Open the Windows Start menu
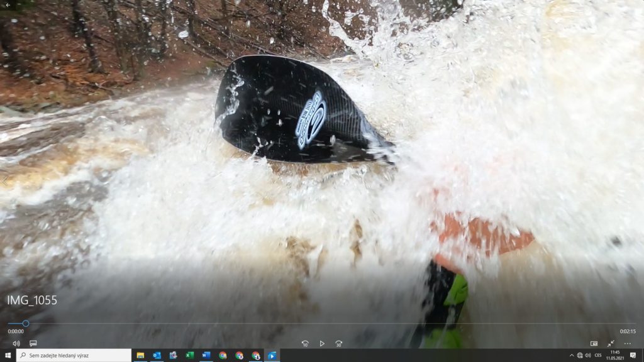Image resolution: width=644 pixels, height=362 pixels. pos(8,355)
